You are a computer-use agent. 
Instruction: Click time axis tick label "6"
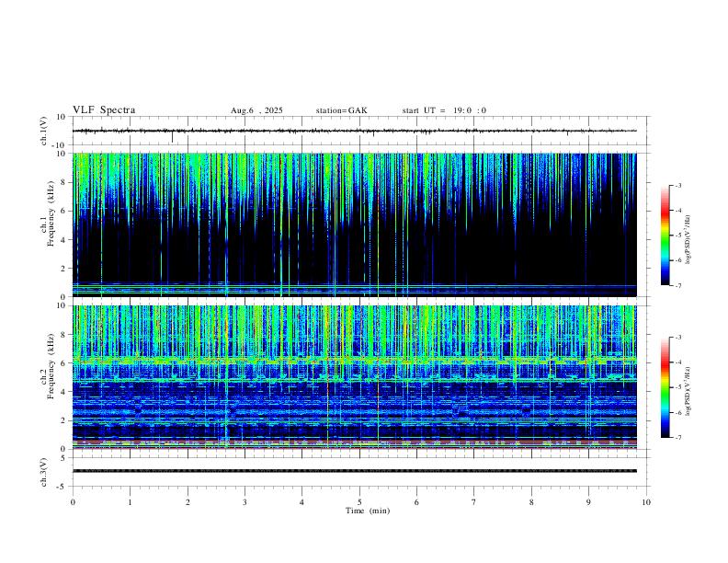pos(416,502)
